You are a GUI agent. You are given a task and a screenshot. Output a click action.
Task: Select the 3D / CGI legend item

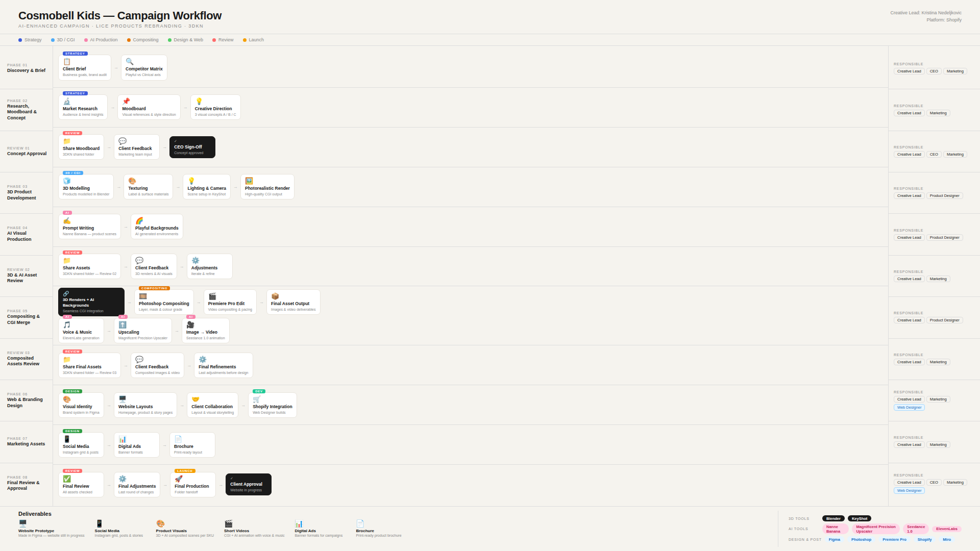pos(62,40)
